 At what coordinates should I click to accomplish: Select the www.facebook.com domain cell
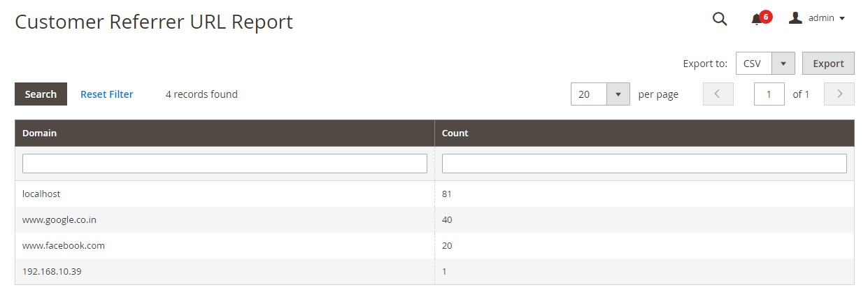(225, 245)
